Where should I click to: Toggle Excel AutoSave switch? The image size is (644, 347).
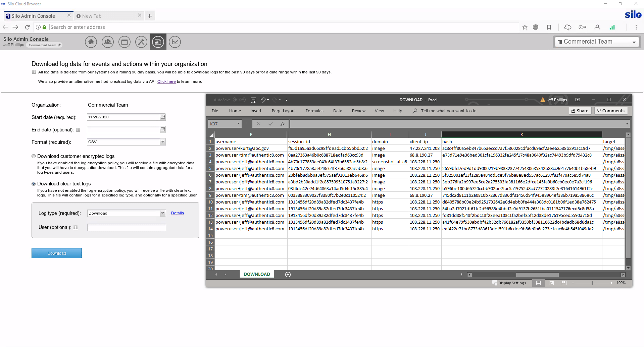pos(239,100)
